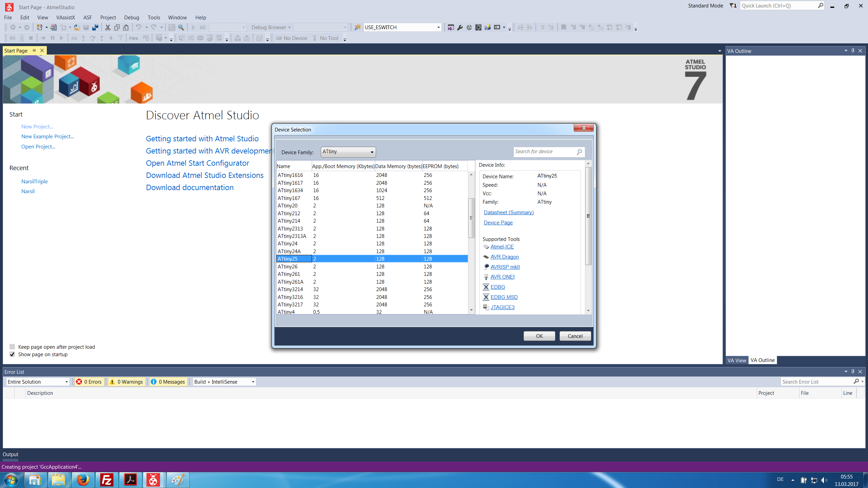
Task: Open the Project menu
Action: point(108,17)
